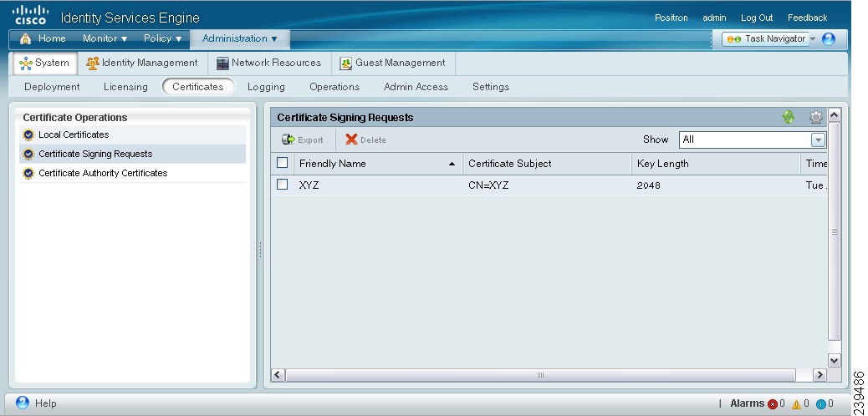Open the Task Navigator dropdown arrow
Viewport: 868px width, 416px height.
click(x=813, y=39)
